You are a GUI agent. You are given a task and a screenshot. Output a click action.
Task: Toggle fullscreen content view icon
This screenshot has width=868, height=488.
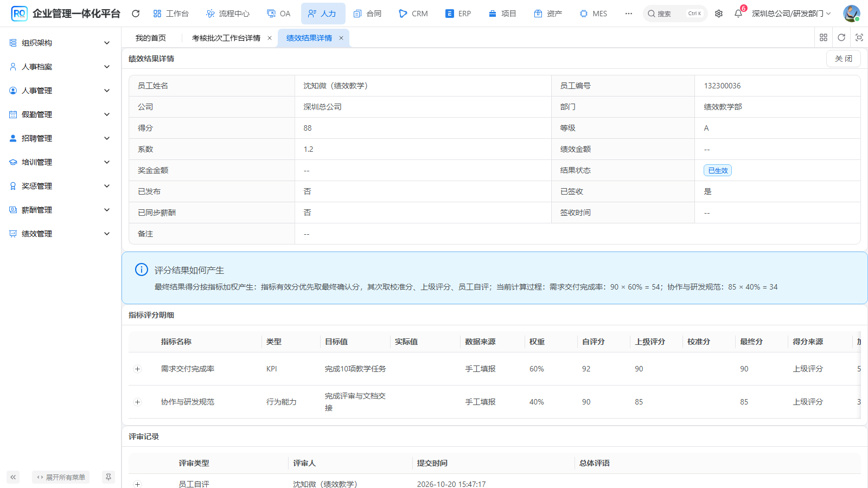(x=859, y=37)
